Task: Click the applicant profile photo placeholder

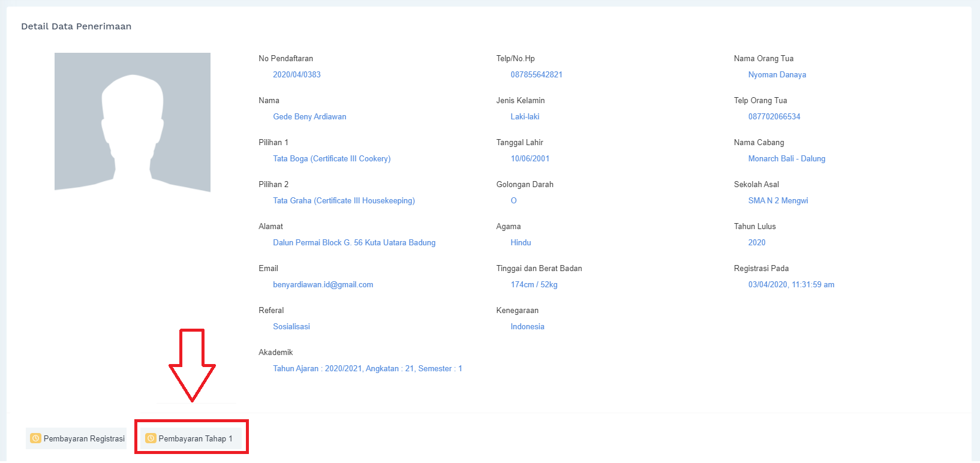Action: (x=133, y=122)
